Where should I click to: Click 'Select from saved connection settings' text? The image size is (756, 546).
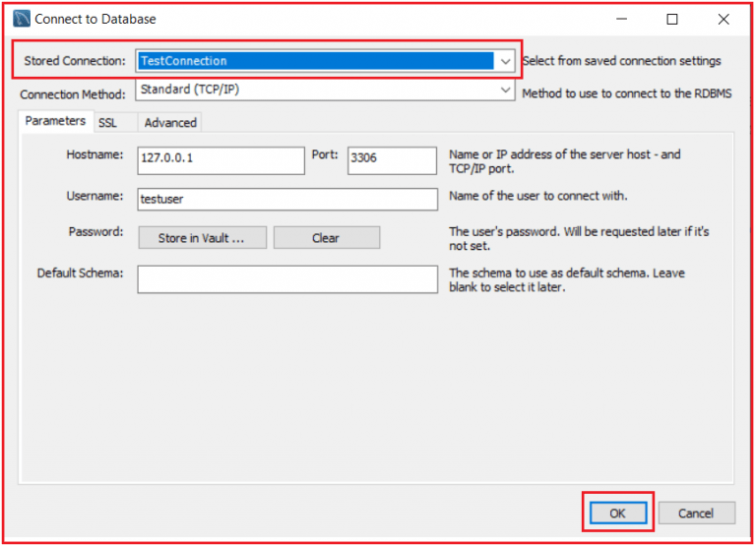point(621,61)
